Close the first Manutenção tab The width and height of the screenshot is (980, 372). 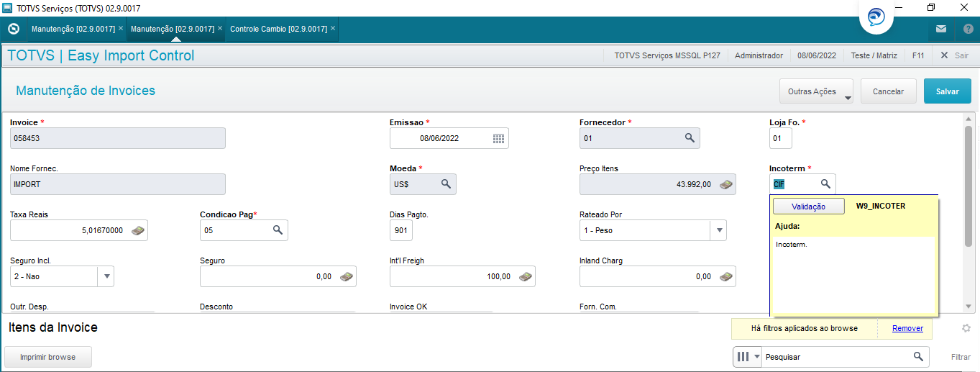121,29
